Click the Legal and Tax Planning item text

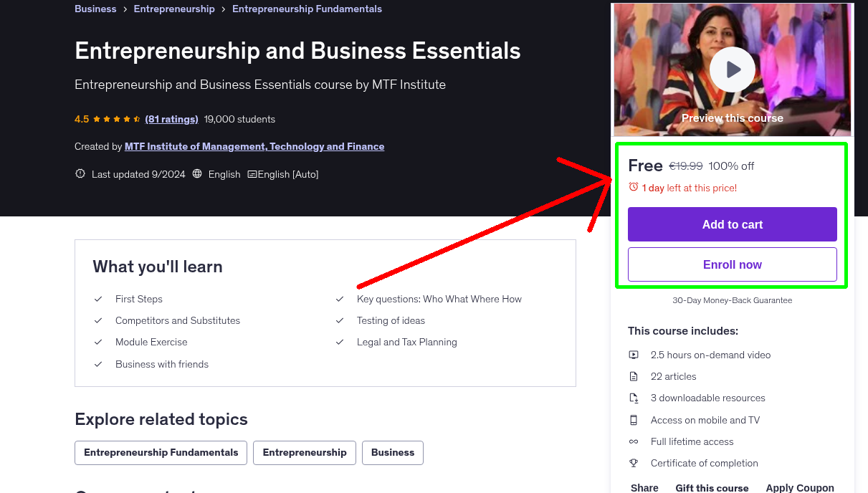[406, 342]
